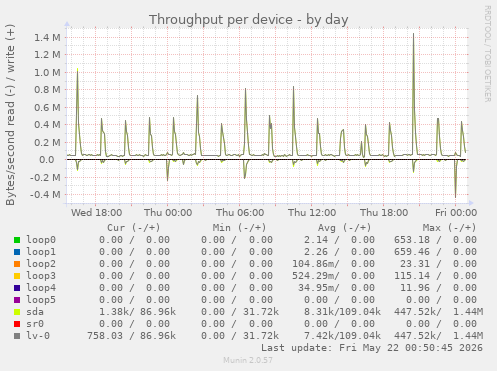Select the loop4 device label
This screenshot has height=371, width=497.
41,288
